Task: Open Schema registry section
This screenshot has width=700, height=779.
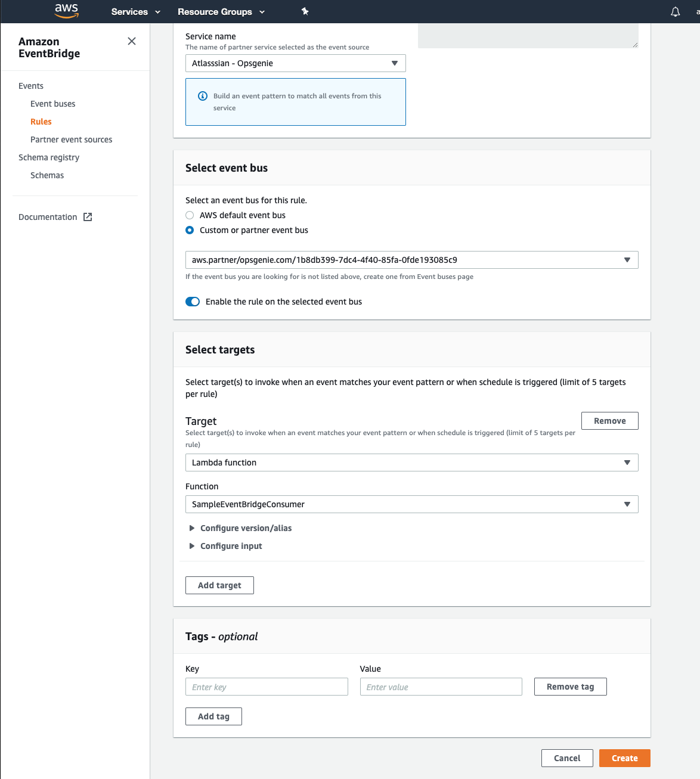Action: click(x=49, y=157)
